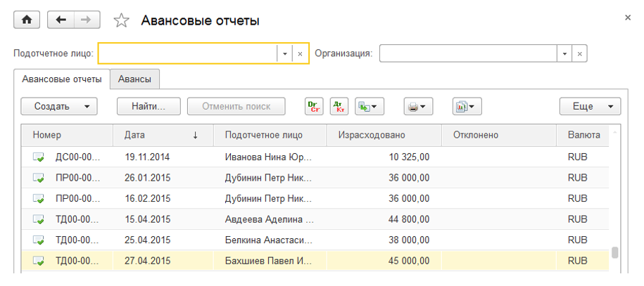This screenshot has height=286, width=644.
Task: Clear the Подотчетное лицо field
Action: pos(301,54)
